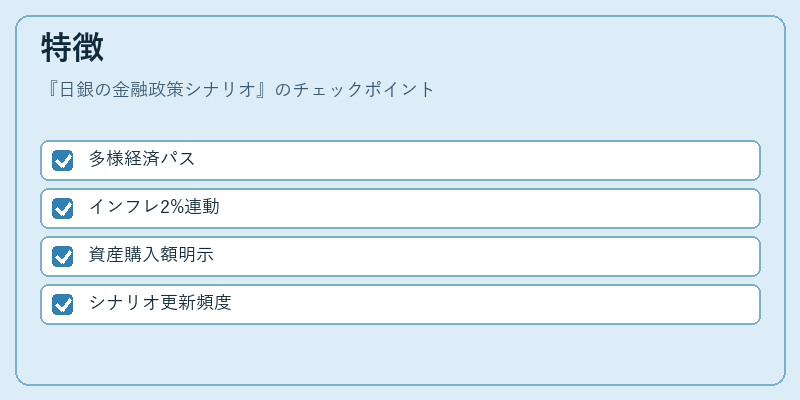This screenshot has height=400, width=800.
Task: Click the 資産購入額明示 label text
Action: click(151, 255)
